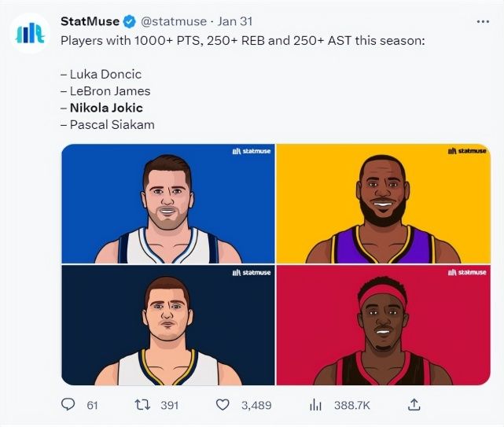The height and width of the screenshot is (427, 504).
Task: Click the retweet arrows icon
Action: 142,405
